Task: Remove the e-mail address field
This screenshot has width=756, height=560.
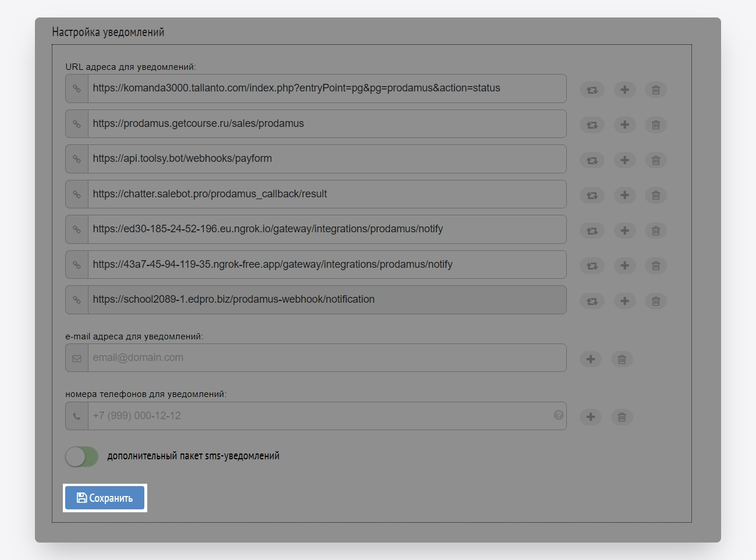Action: coord(622,359)
